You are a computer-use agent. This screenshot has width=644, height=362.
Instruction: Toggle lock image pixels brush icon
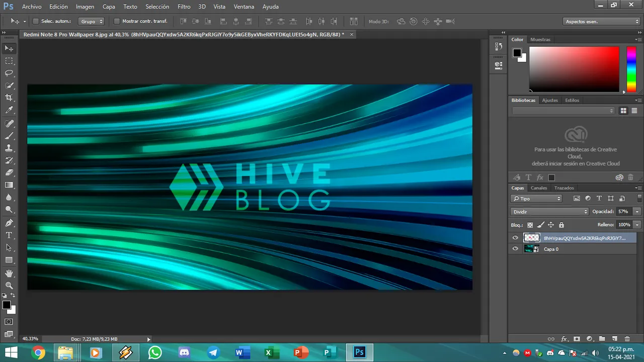[x=541, y=225]
